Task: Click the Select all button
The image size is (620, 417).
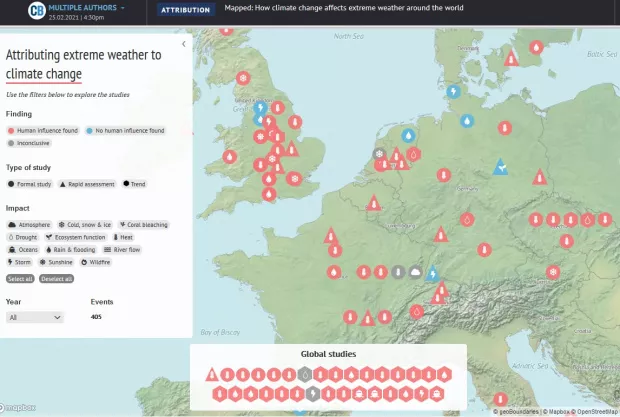Action: 19,278
